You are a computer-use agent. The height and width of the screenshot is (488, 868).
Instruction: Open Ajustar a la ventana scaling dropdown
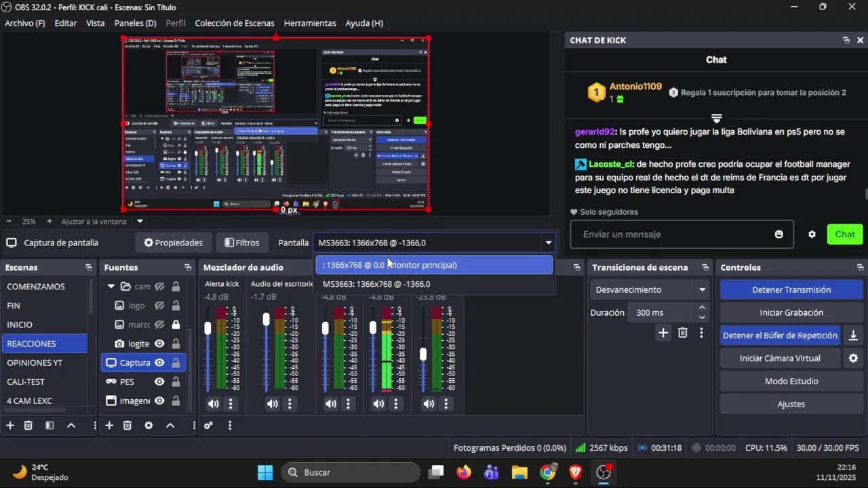(x=102, y=222)
